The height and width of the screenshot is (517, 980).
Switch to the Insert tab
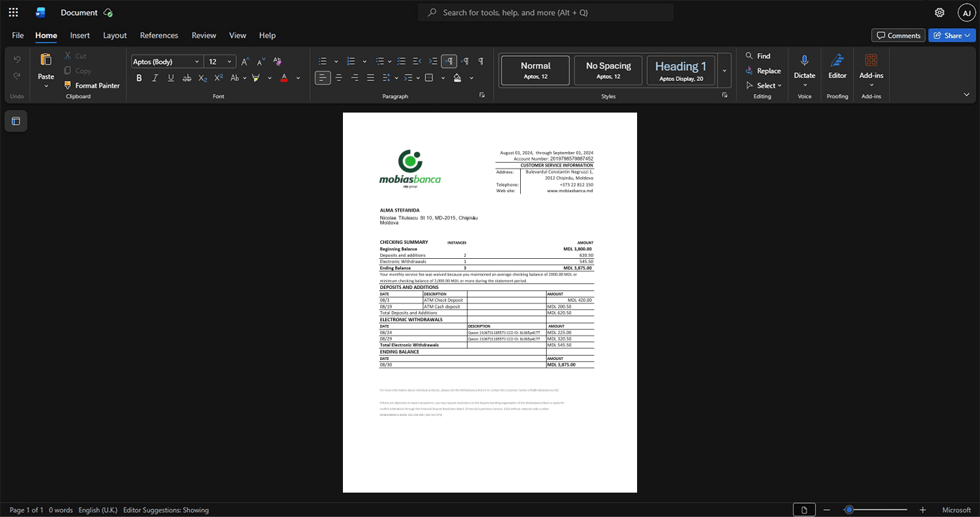pos(80,35)
